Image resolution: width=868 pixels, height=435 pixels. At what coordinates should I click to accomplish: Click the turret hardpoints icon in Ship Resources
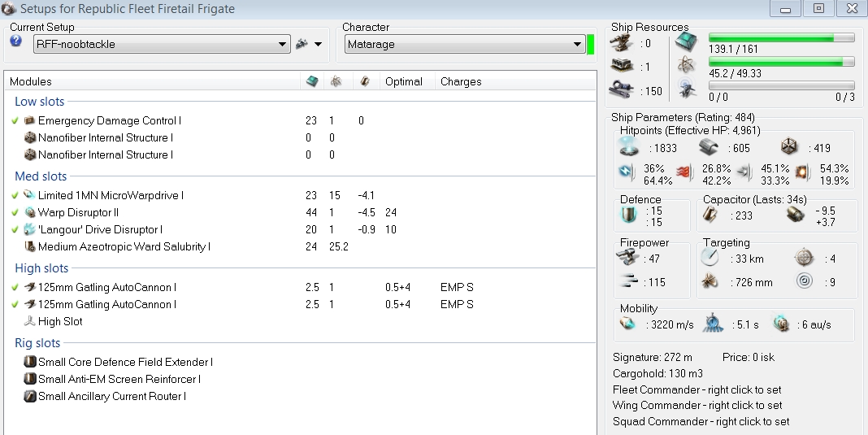(622, 43)
